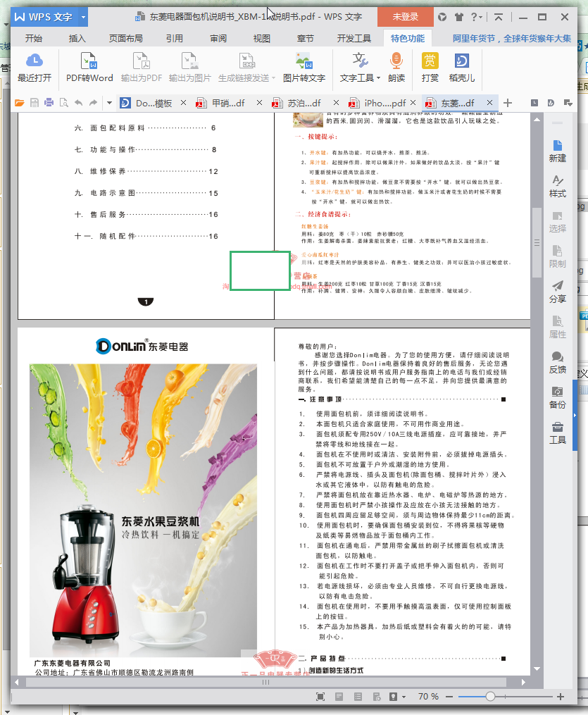Launch the PDF转Word converter
The width and height of the screenshot is (588, 715).
click(89, 68)
